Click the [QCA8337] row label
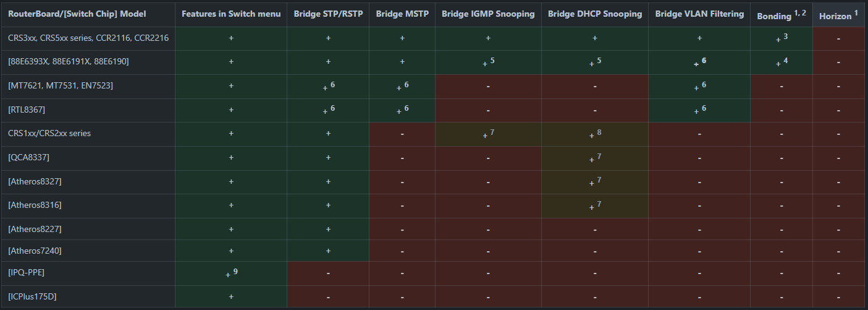The height and width of the screenshot is (310, 868). [28, 157]
